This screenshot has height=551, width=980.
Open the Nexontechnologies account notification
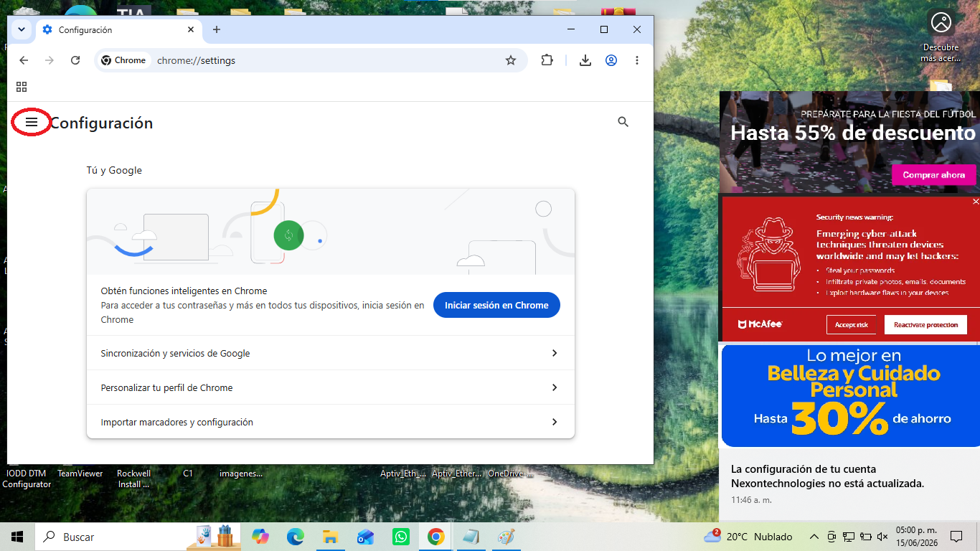coord(849,484)
